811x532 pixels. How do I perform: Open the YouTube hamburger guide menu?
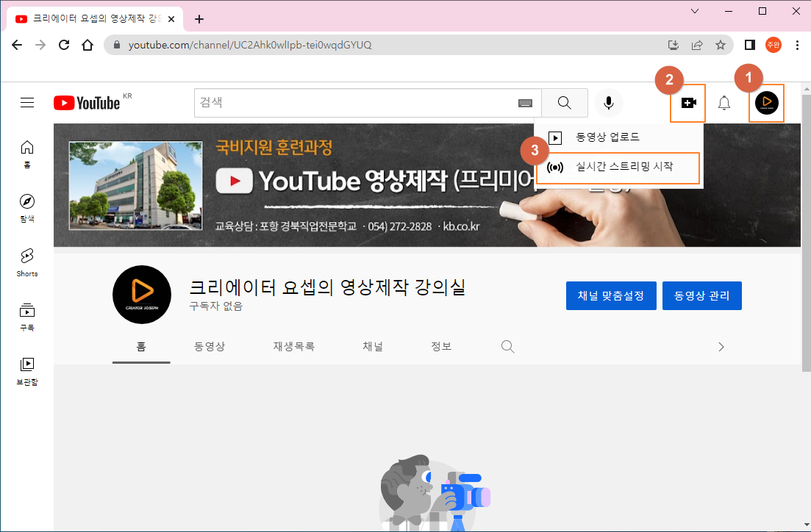27,103
